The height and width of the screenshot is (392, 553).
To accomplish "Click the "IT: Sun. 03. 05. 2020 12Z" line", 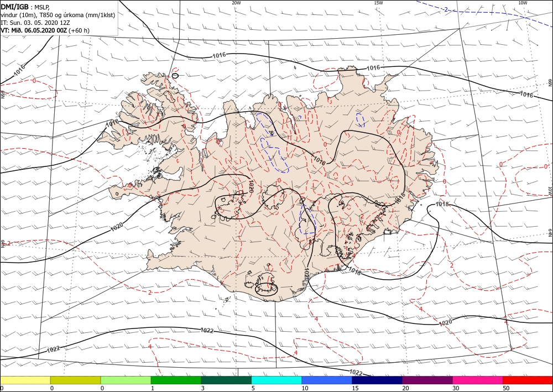I will pos(34,23).
